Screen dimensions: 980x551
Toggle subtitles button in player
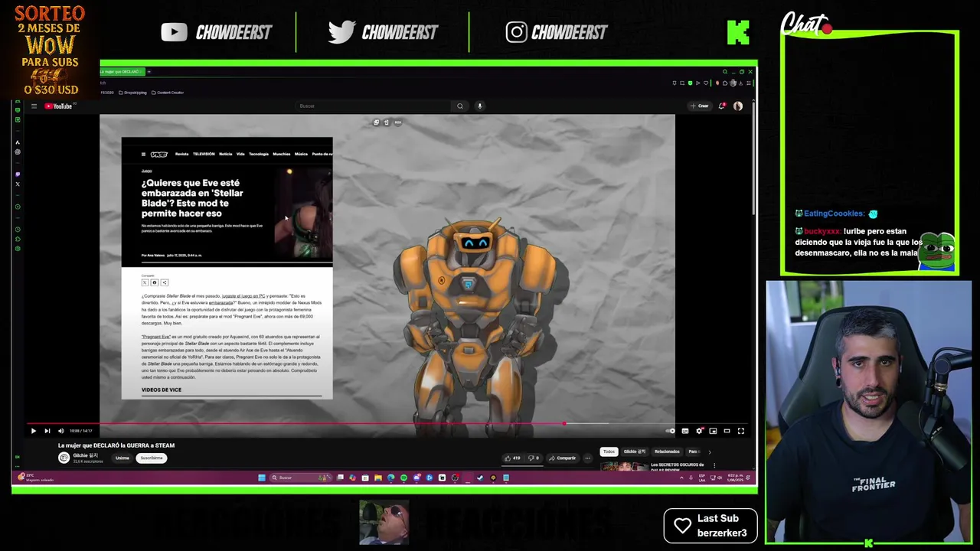(x=685, y=431)
